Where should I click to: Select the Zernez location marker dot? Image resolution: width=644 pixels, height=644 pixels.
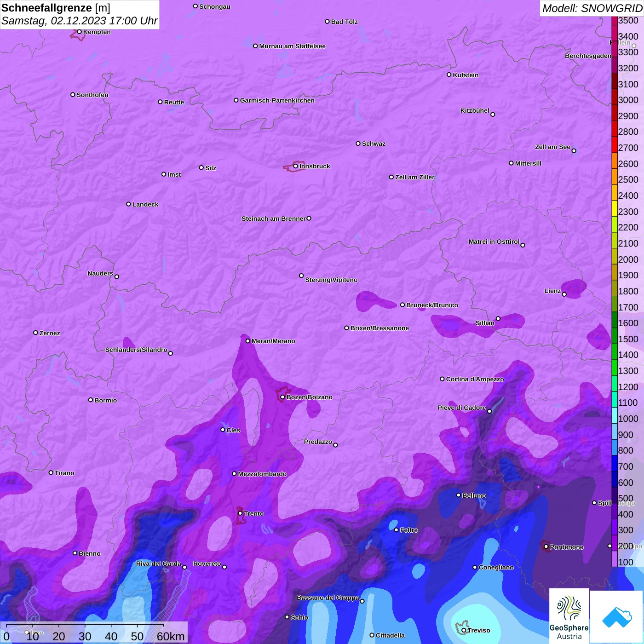[x=35, y=333]
